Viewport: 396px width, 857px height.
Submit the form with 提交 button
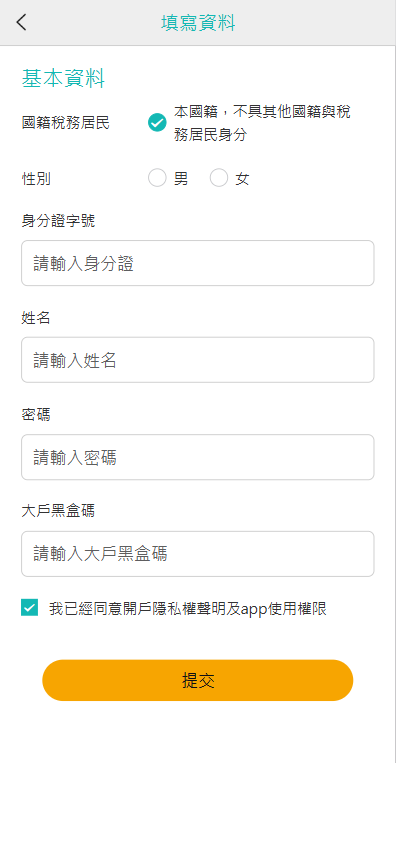[x=198, y=680]
